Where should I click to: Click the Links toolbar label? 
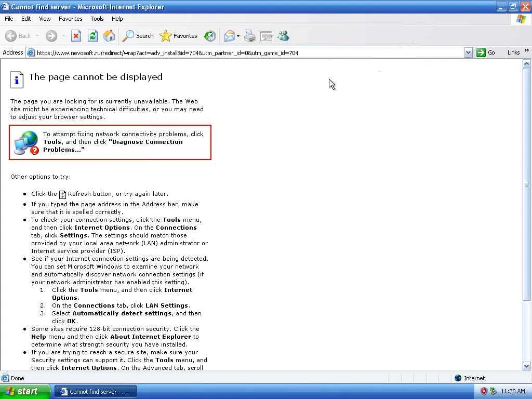(x=513, y=52)
